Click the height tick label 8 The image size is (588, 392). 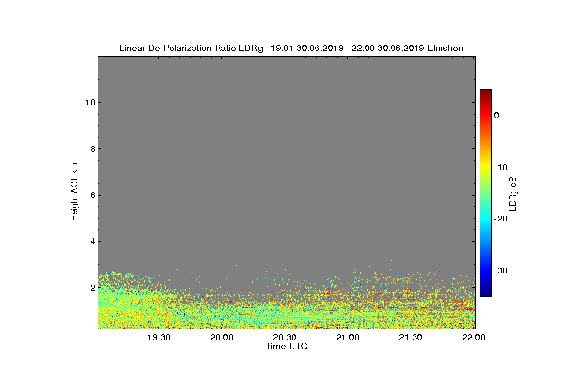coord(92,149)
